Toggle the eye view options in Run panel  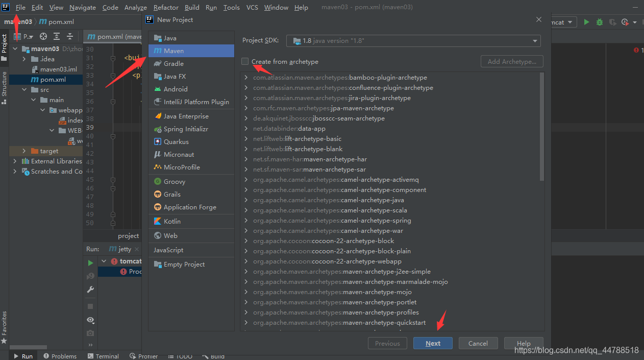[90, 320]
